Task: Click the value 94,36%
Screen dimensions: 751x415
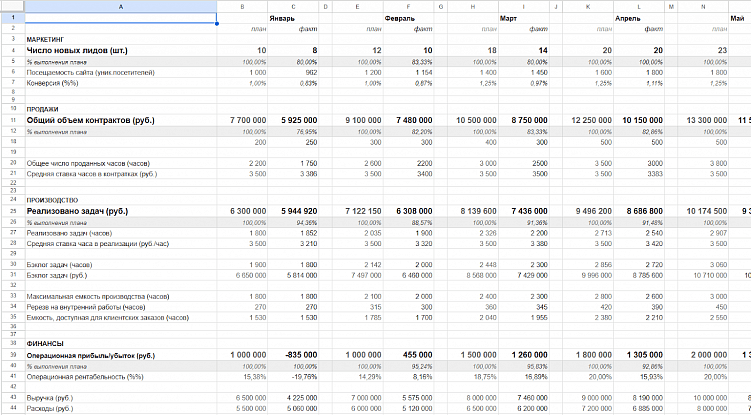Action: pos(308,223)
